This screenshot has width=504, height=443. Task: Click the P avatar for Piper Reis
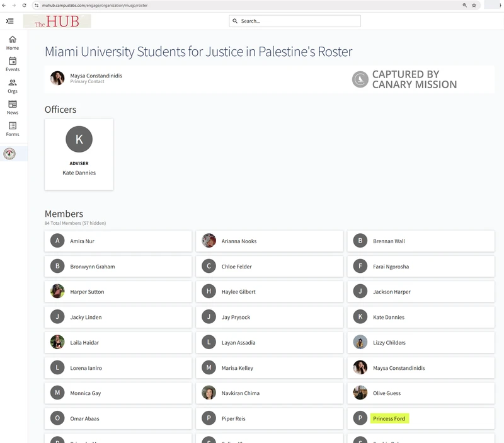209,418
